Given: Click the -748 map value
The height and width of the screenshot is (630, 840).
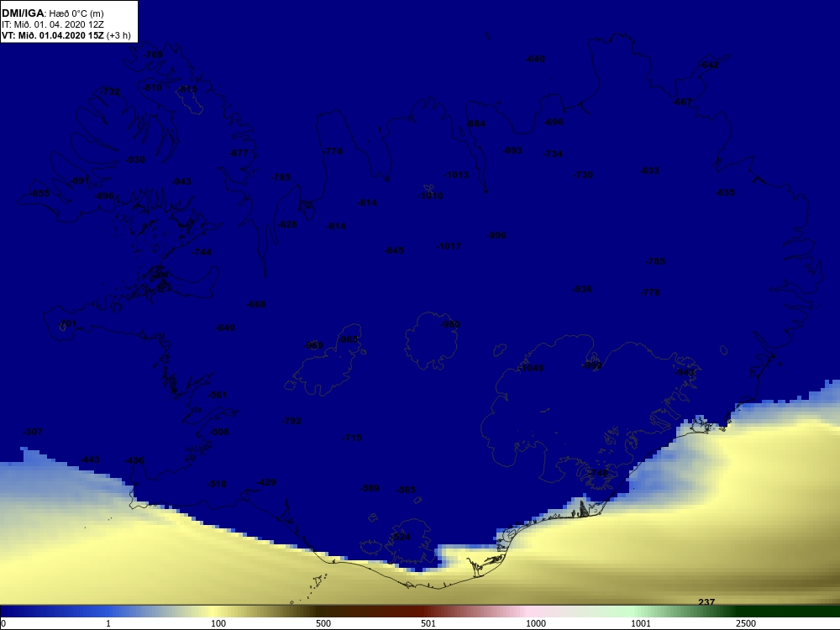Looking at the screenshot, I should [599, 472].
